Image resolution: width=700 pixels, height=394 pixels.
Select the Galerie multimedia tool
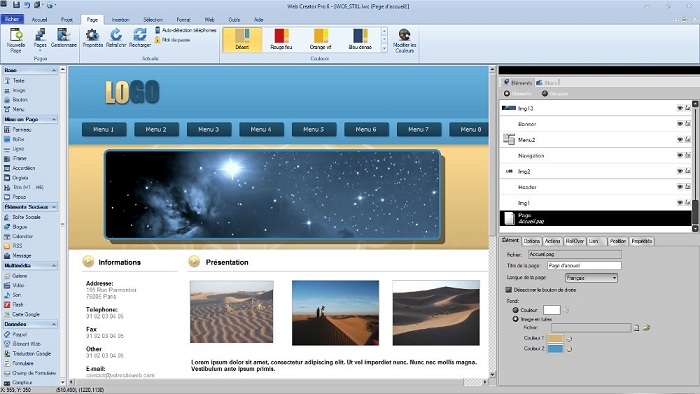16,276
